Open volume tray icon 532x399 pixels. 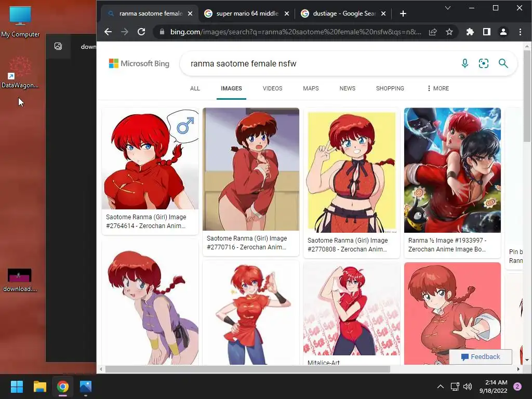[x=468, y=387]
